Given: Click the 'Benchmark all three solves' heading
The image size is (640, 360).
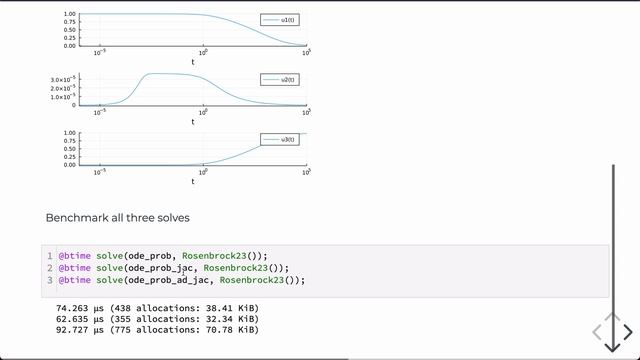Looking at the screenshot, I should [x=118, y=218].
